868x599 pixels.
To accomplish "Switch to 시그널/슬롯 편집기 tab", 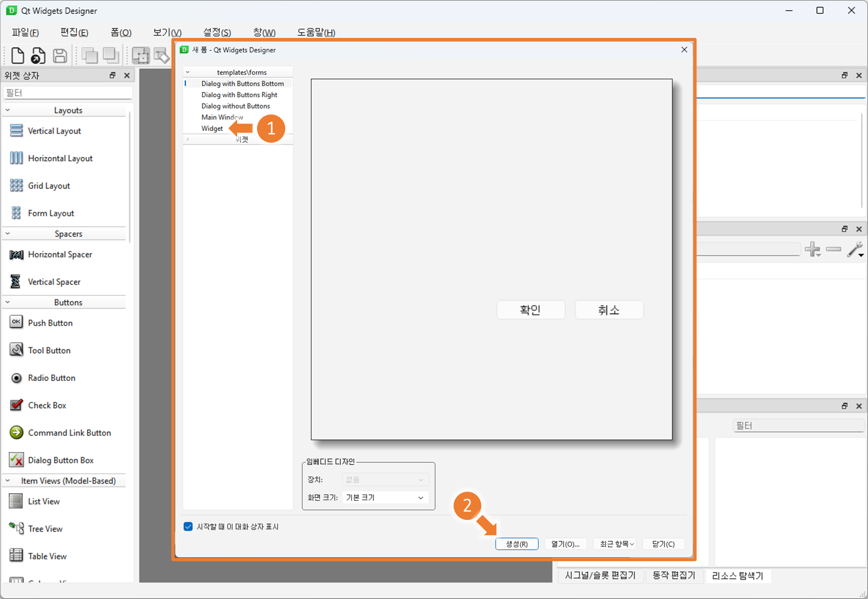I will pyautogui.click(x=600, y=575).
